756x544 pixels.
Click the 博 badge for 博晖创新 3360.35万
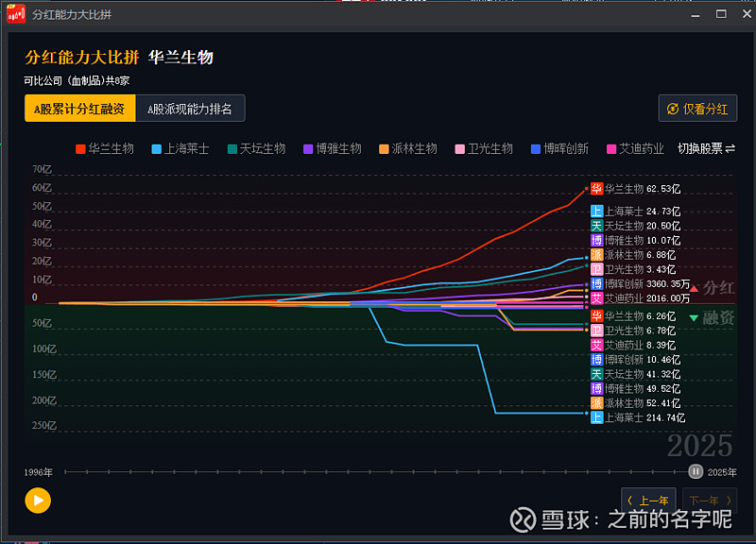[597, 283]
